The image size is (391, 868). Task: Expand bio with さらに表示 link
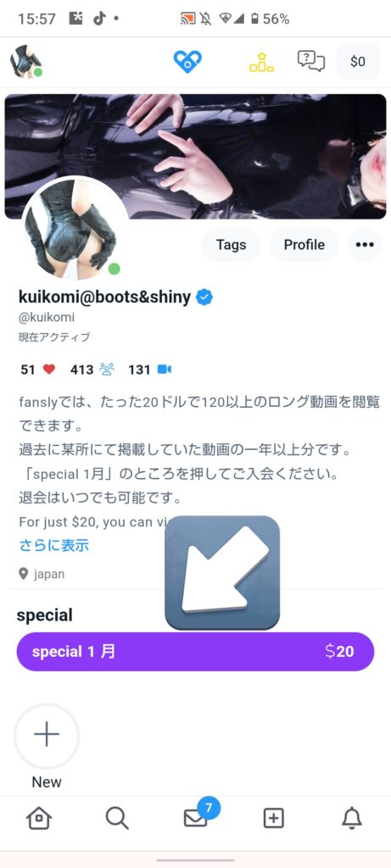[53, 545]
